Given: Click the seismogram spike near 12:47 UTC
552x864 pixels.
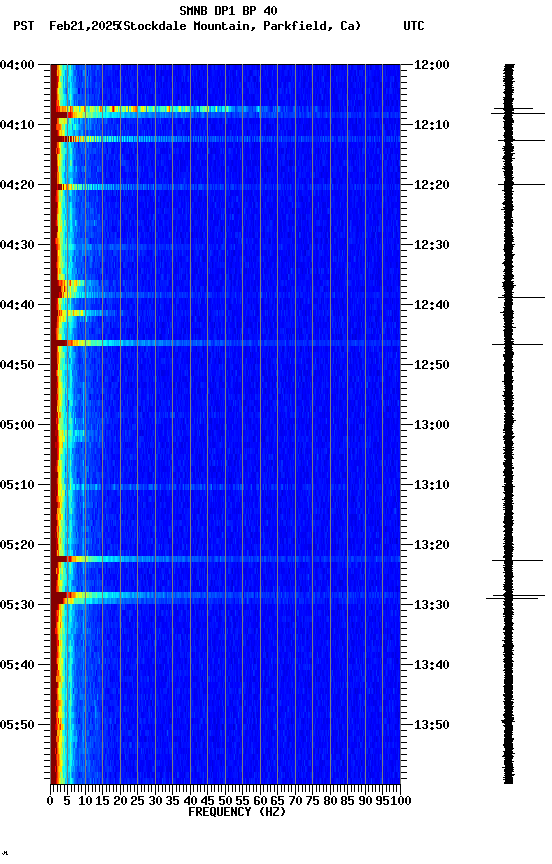Looking at the screenshot, I should tap(517, 344).
